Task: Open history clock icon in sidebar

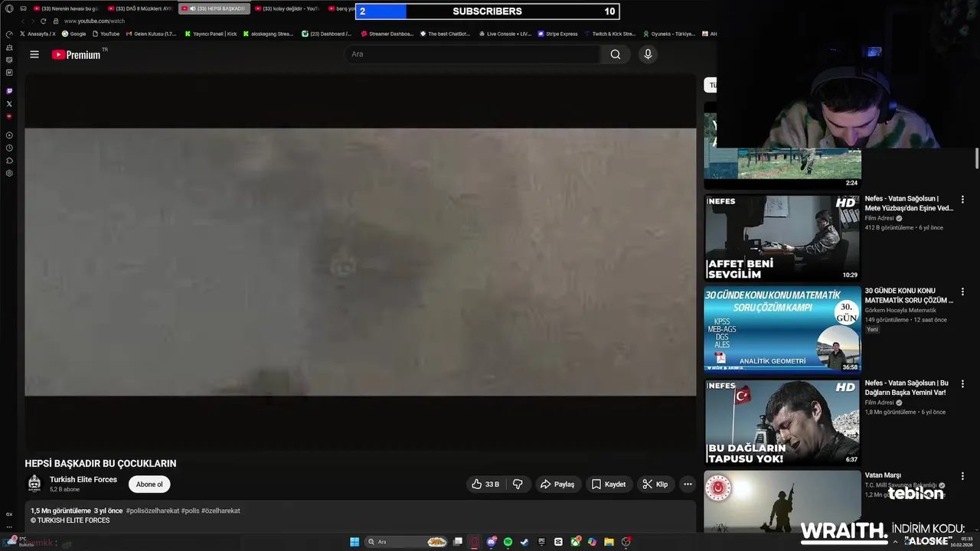Action: point(9,148)
